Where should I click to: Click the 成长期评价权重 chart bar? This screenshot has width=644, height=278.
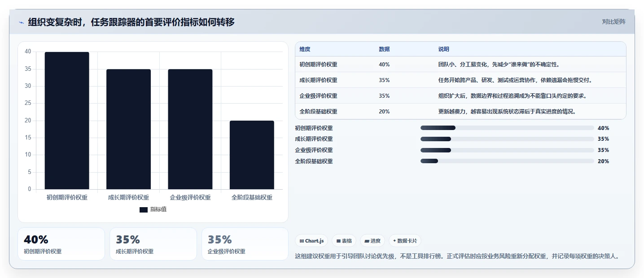(x=128, y=129)
